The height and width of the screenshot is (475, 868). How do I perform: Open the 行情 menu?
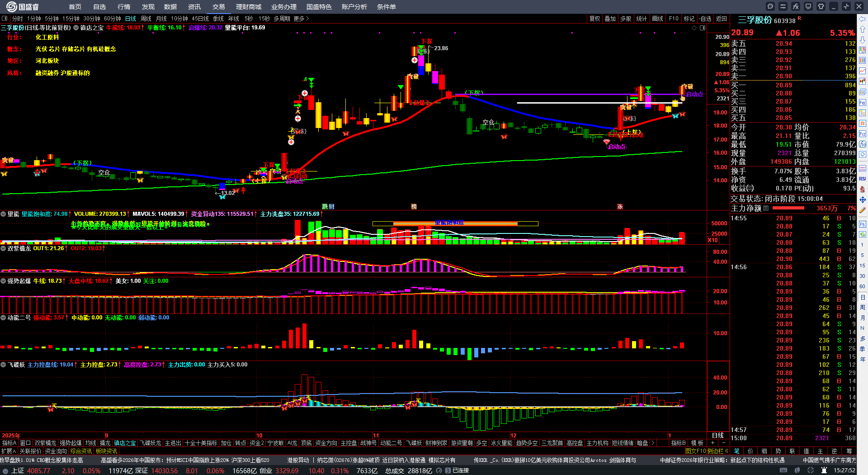(x=124, y=7)
